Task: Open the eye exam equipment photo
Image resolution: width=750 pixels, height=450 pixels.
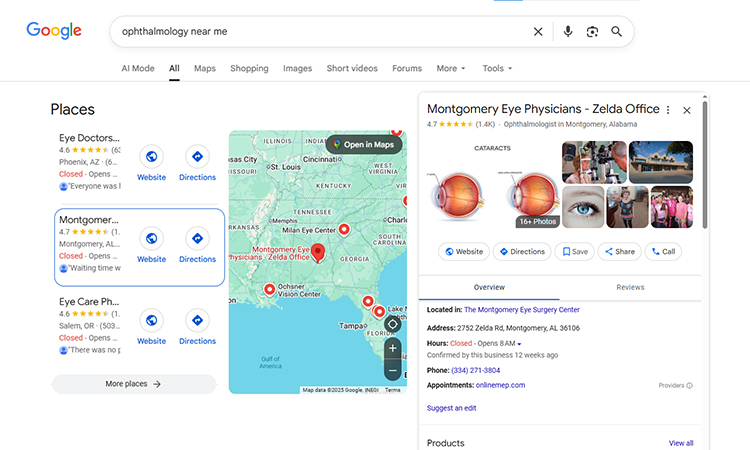Action: click(594, 162)
